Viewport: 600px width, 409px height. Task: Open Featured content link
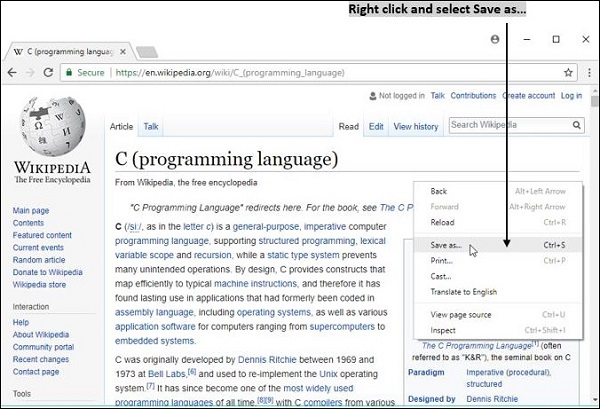coord(42,235)
